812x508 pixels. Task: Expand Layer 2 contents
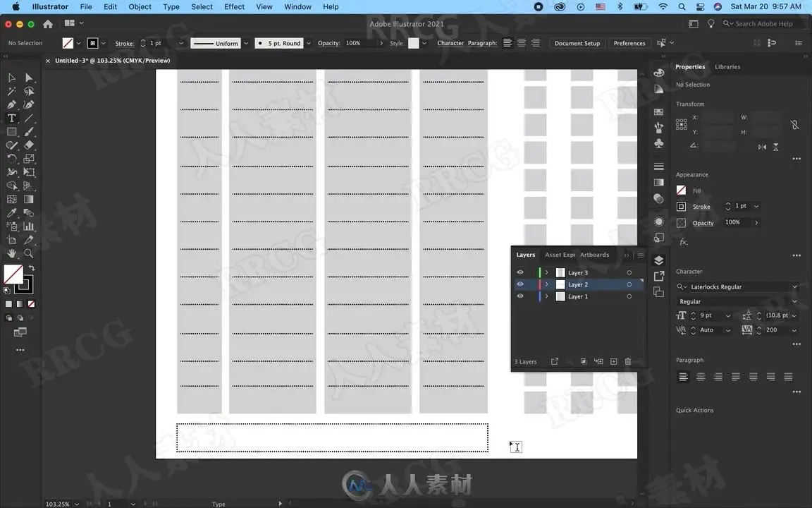click(546, 284)
